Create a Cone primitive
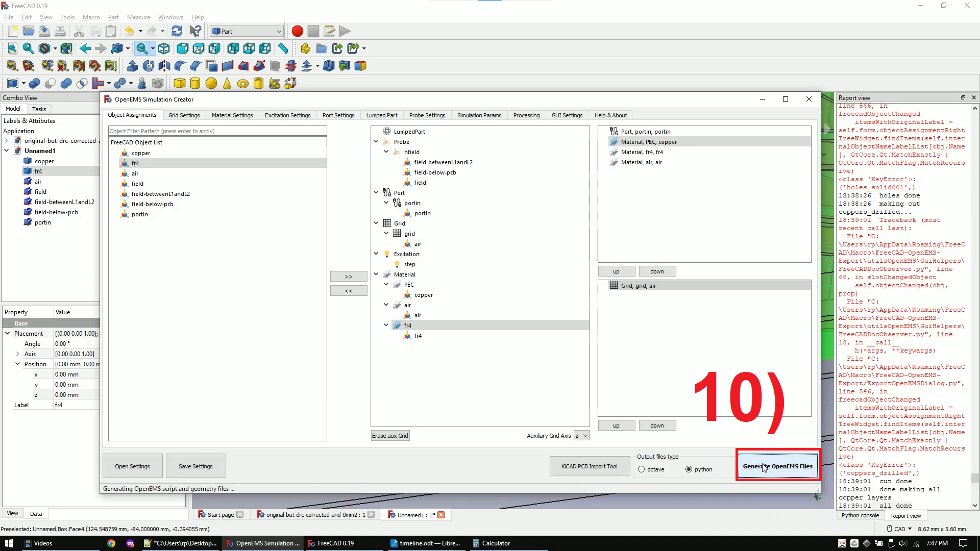This screenshot has height=551, width=980. coord(227,83)
